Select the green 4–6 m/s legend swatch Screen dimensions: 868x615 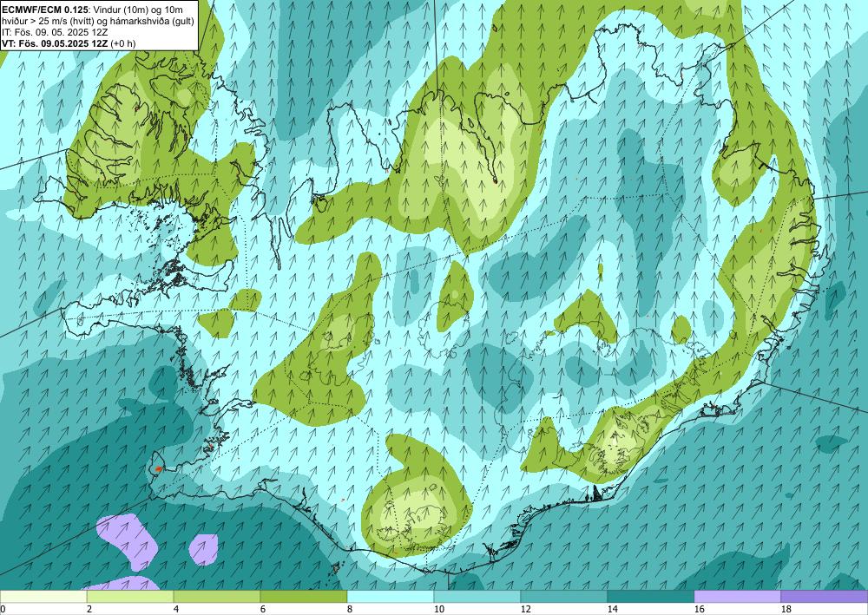(217, 597)
